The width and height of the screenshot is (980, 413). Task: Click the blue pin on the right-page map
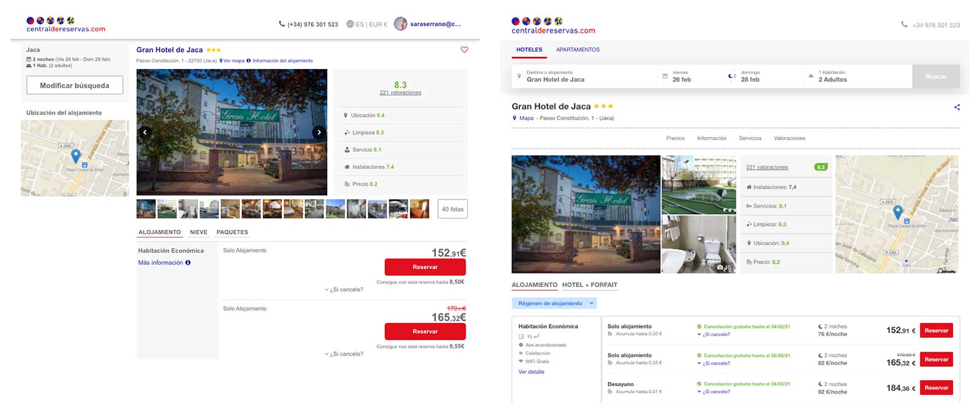[898, 212]
